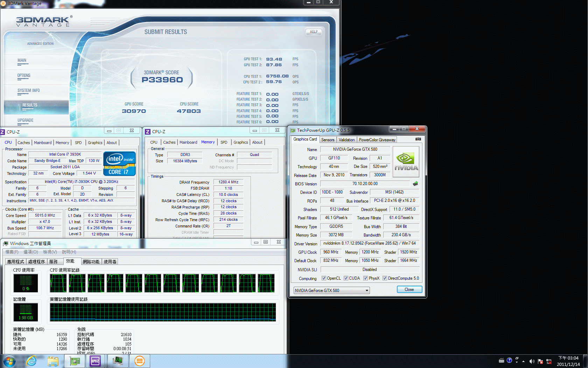Open Graphics tab in right CPU-Z window
Viewport: 588px width, 368px height.
[x=241, y=142]
